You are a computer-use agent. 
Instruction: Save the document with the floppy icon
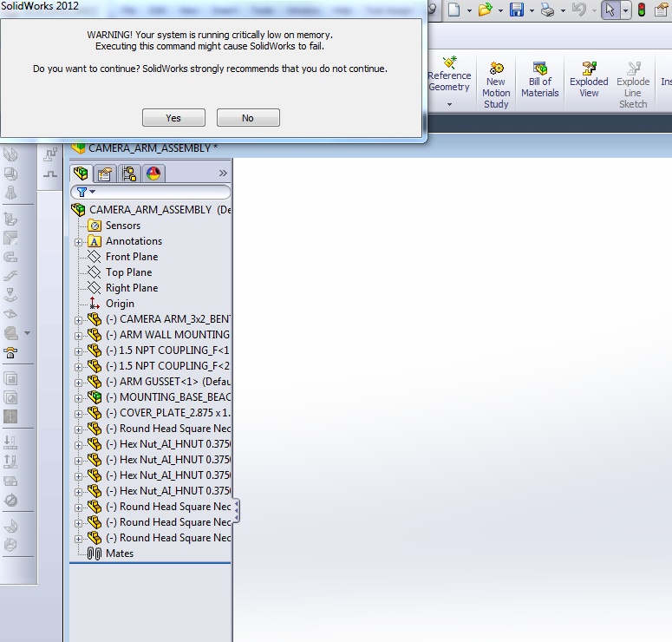[x=517, y=9]
